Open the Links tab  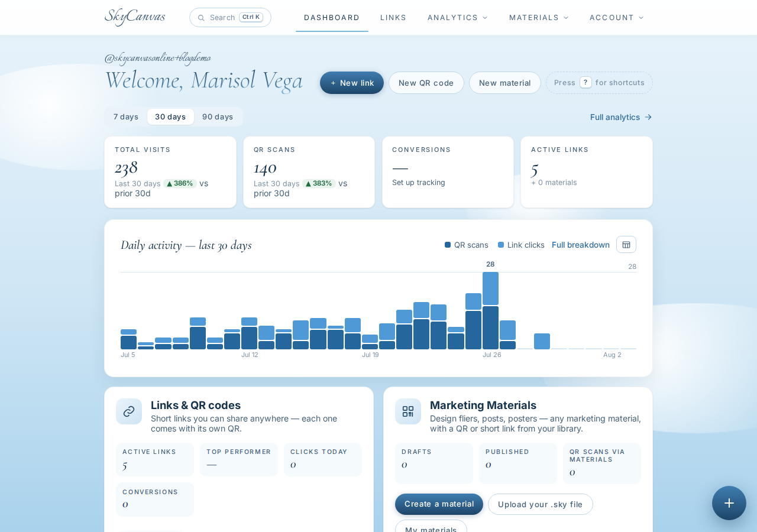pyautogui.click(x=393, y=18)
